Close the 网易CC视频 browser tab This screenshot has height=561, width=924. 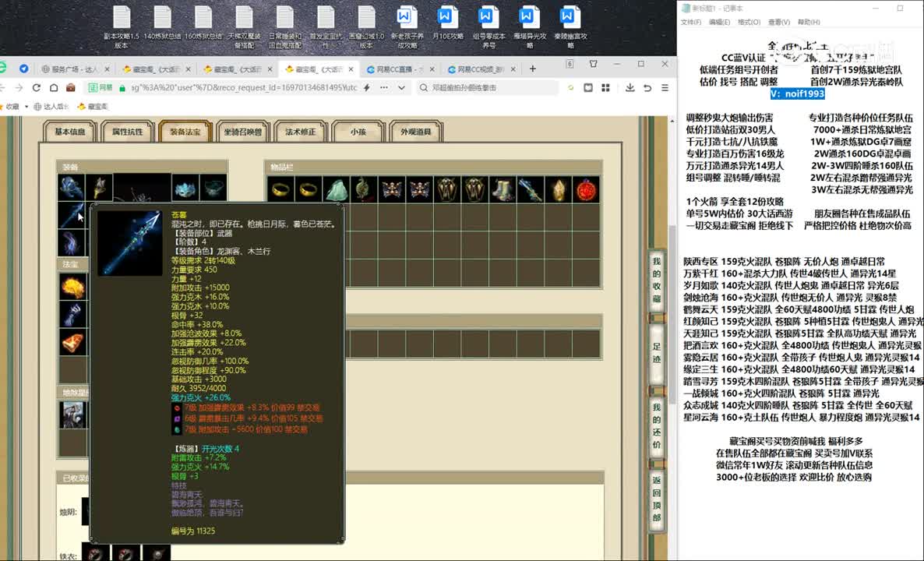point(513,69)
